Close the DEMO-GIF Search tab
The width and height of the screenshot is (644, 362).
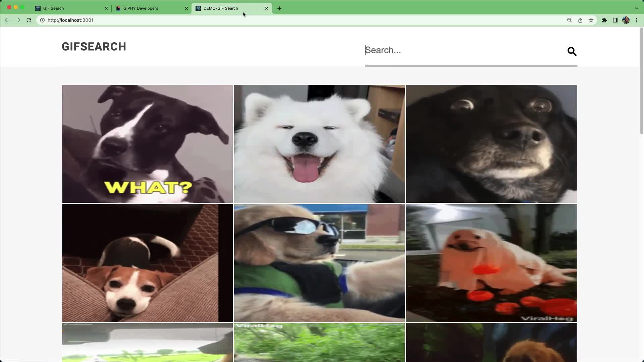267,8
